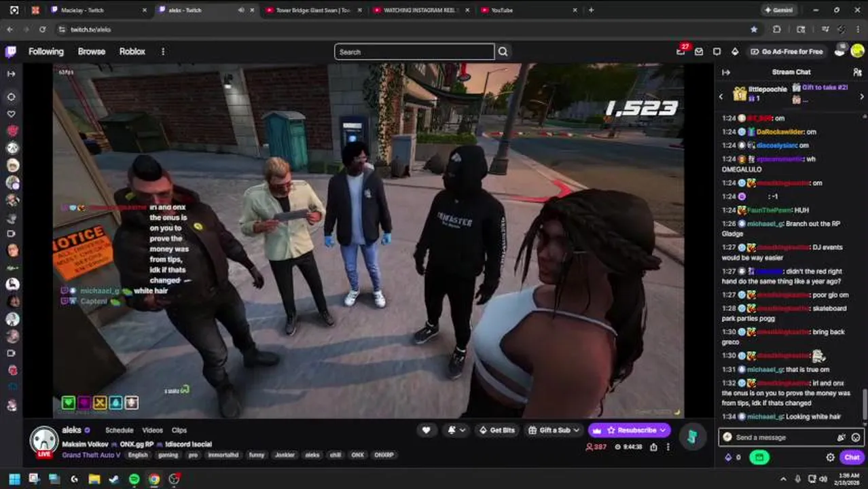
Task: Open the Clips tab
Action: tap(179, 430)
